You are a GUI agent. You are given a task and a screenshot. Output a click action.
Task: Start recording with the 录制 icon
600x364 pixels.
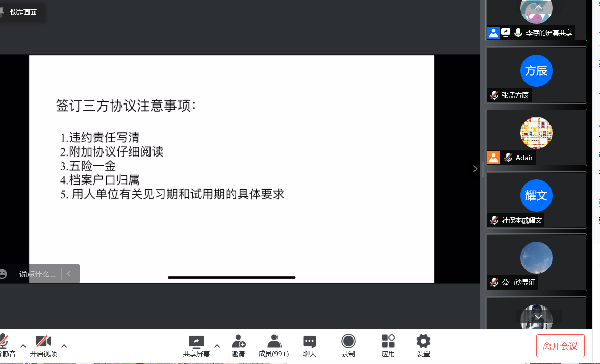click(x=348, y=342)
